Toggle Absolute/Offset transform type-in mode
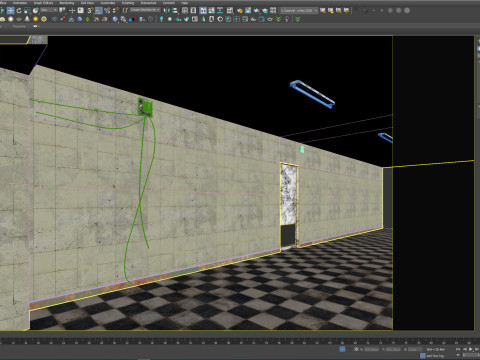The width and height of the screenshot is (480, 360). 356,349
